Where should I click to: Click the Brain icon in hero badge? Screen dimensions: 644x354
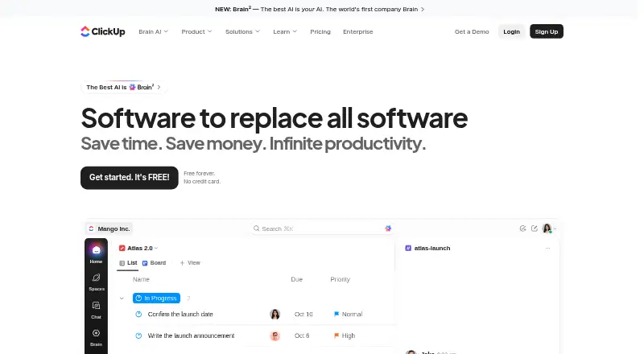click(x=132, y=87)
